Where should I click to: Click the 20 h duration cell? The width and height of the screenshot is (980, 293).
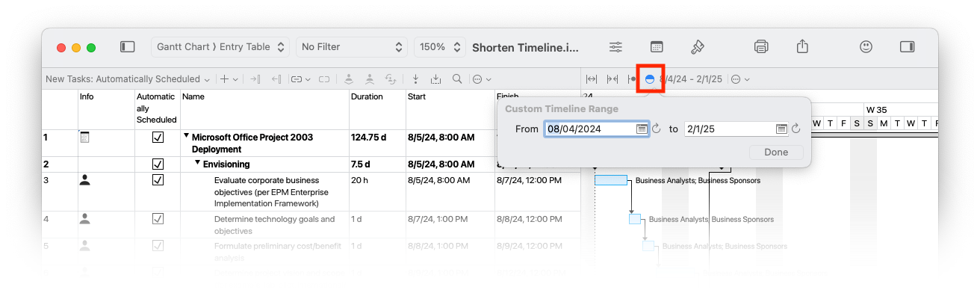pyautogui.click(x=377, y=191)
